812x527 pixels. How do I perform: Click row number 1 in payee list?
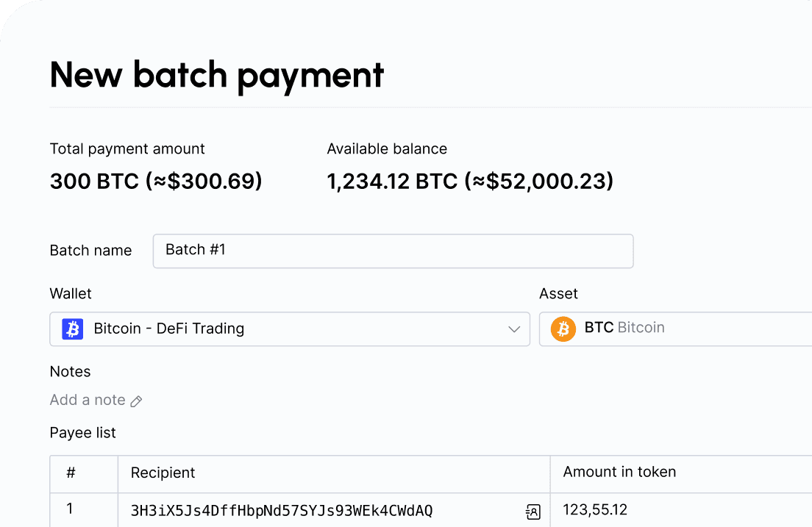click(x=69, y=509)
